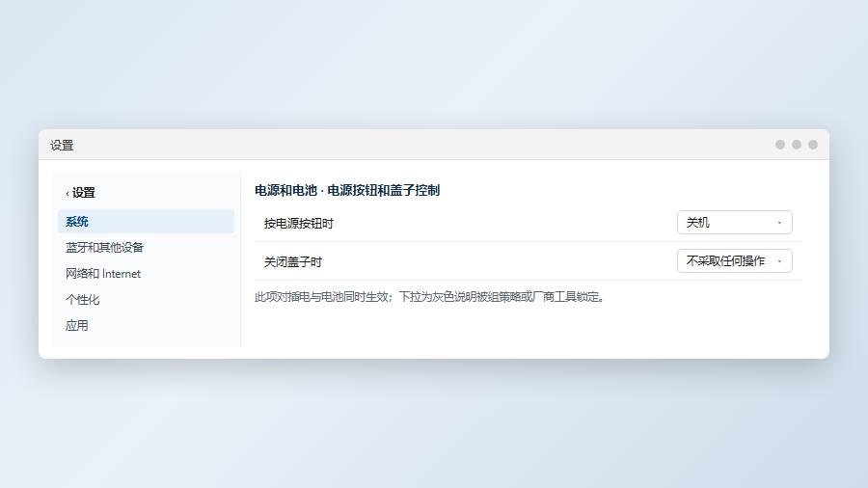Click the last gray window control dot
The image size is (868, 488).
[x=813, y=145]
